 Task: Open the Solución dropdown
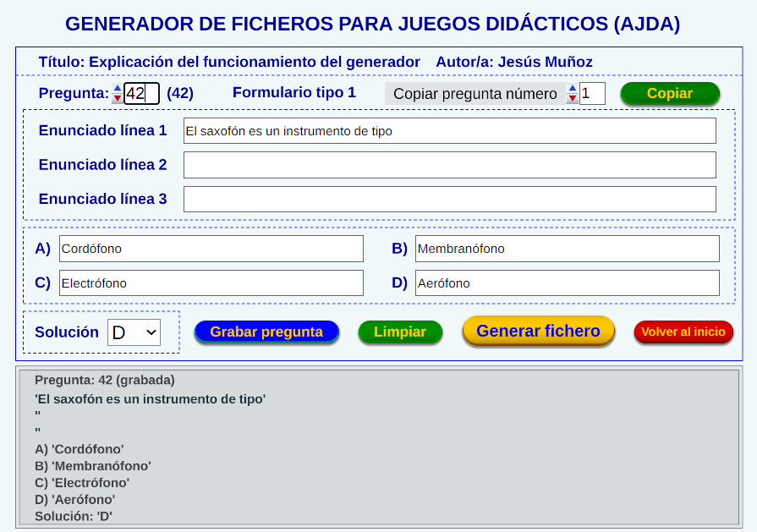click(x=134, y=332)
